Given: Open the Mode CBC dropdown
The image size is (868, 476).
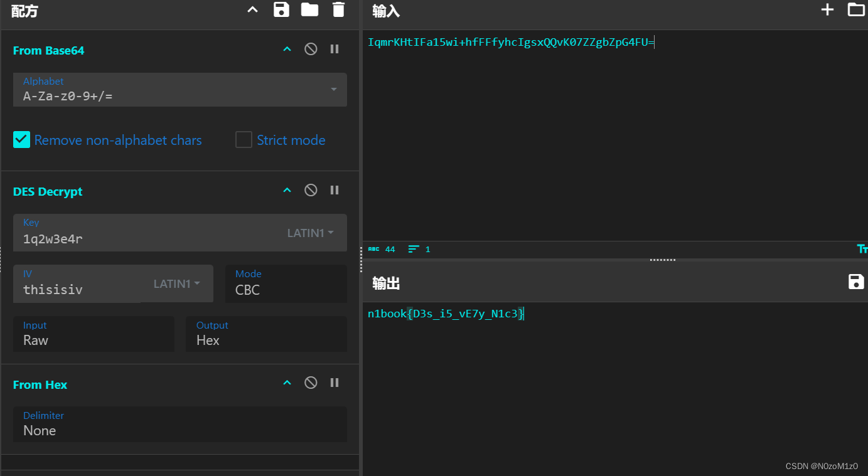Looking at the screenshot, I should [x=286, y=283].
